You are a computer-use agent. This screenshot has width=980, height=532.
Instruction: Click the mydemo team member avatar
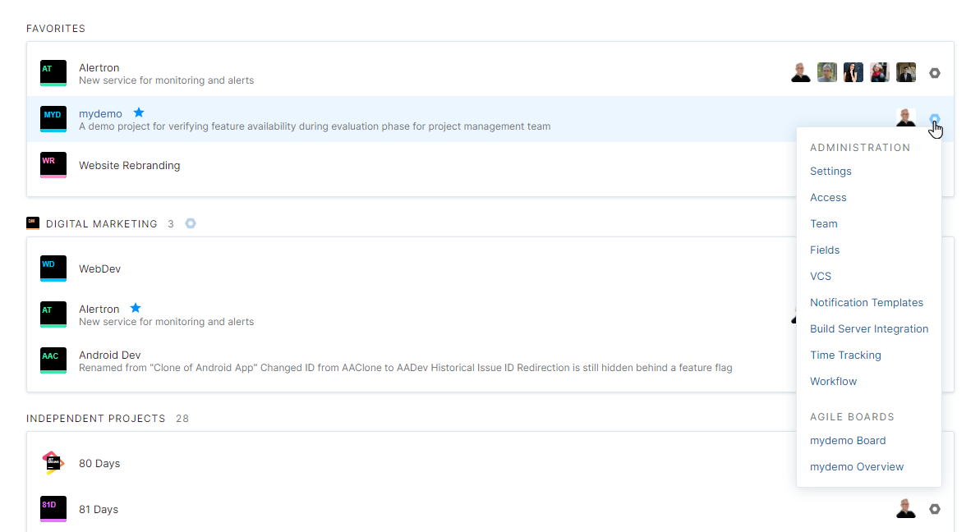click(905, 118)
